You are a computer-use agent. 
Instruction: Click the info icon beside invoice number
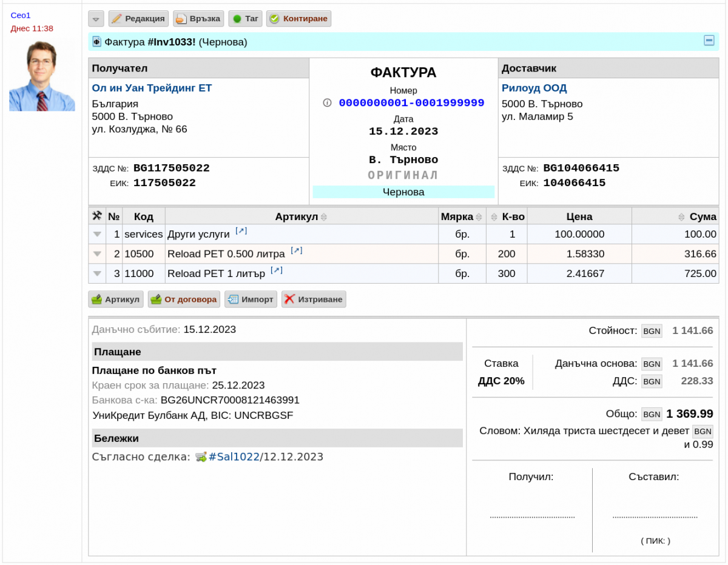(x=328, y=103)
